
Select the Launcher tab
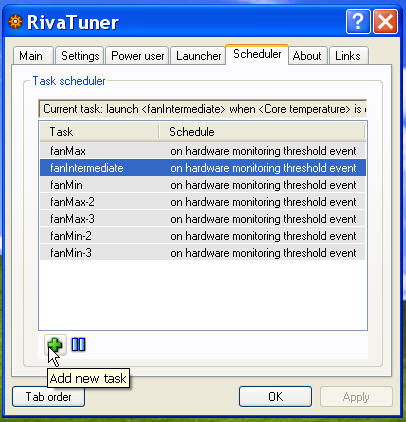click(198, 56)
